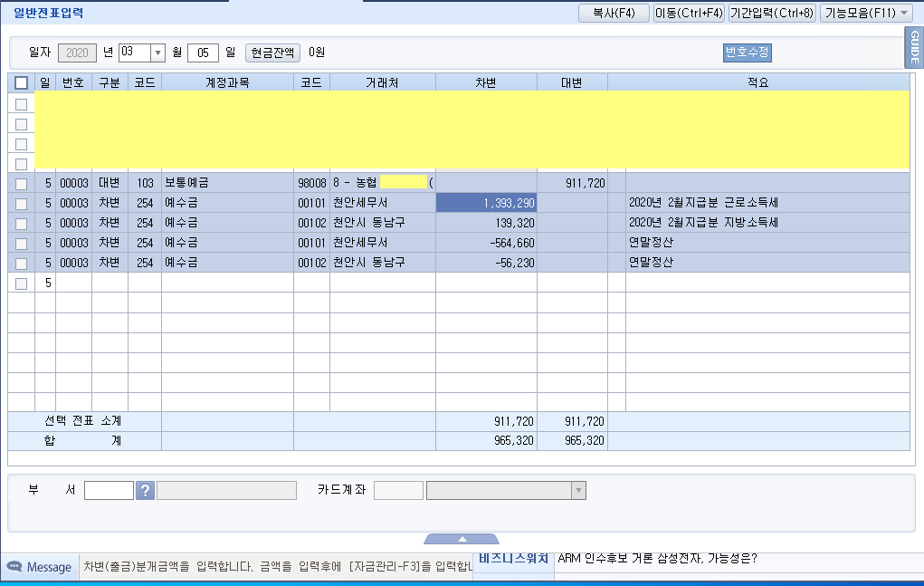Select the highlighted 1,393,290 debit cell
This screenshot has height=586, width=924.
click(x=486, y=203)
